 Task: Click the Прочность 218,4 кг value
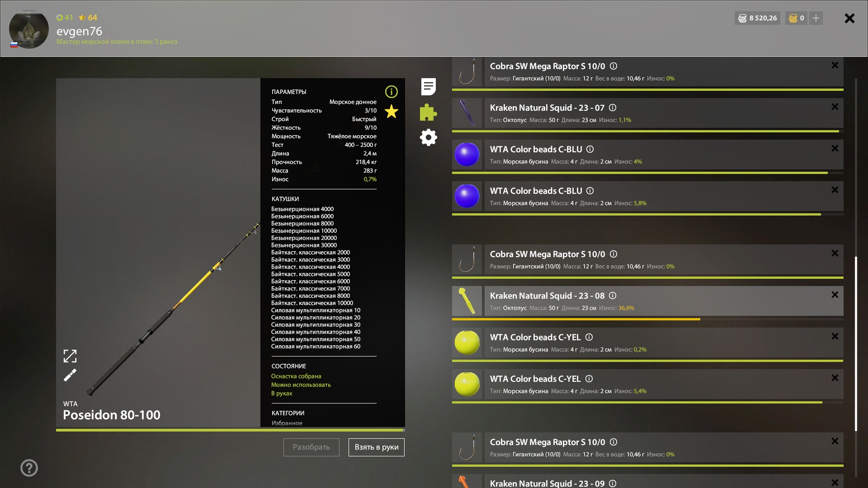tap(366, 162)
